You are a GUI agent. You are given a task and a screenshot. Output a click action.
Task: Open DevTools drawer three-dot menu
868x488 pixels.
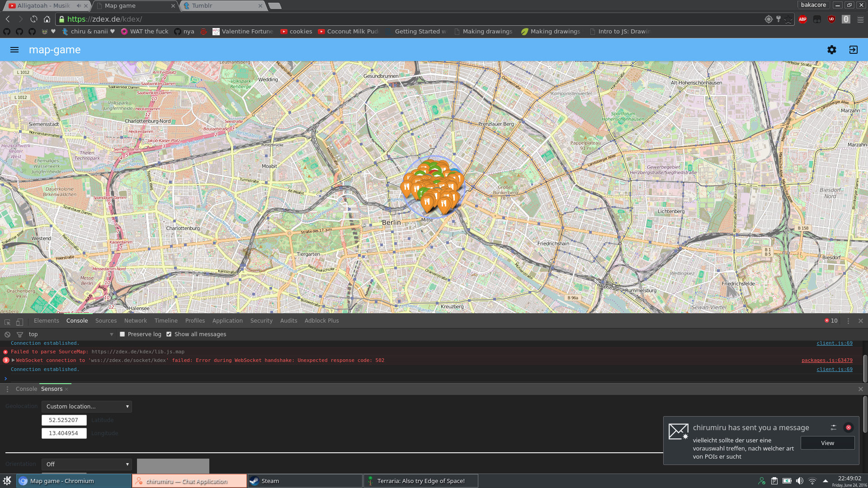coord(7,389)
